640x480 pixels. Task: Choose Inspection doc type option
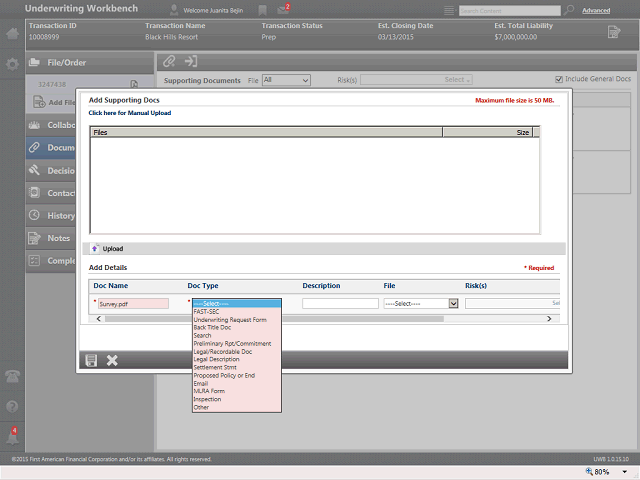(237, 399)
